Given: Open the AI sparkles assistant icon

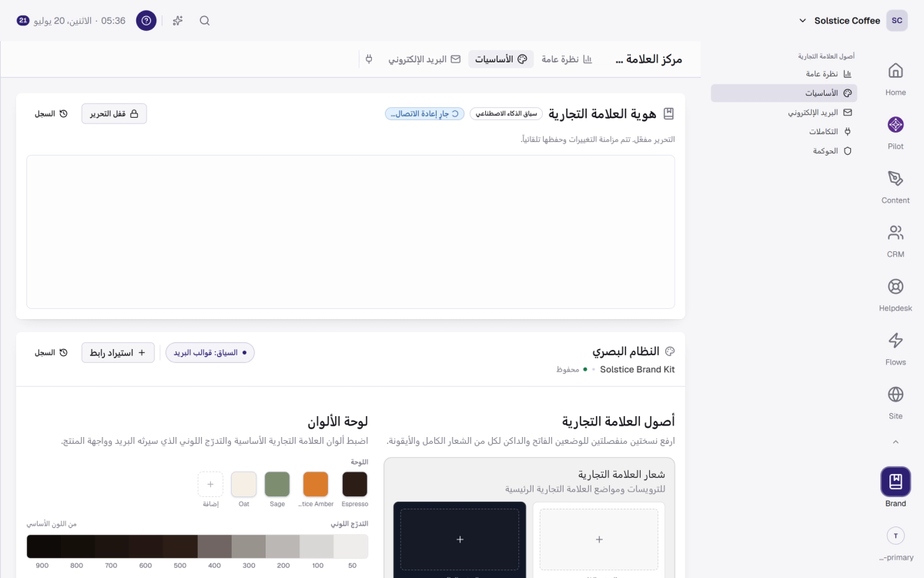Looking at the screenshot, I should point(178,21).
